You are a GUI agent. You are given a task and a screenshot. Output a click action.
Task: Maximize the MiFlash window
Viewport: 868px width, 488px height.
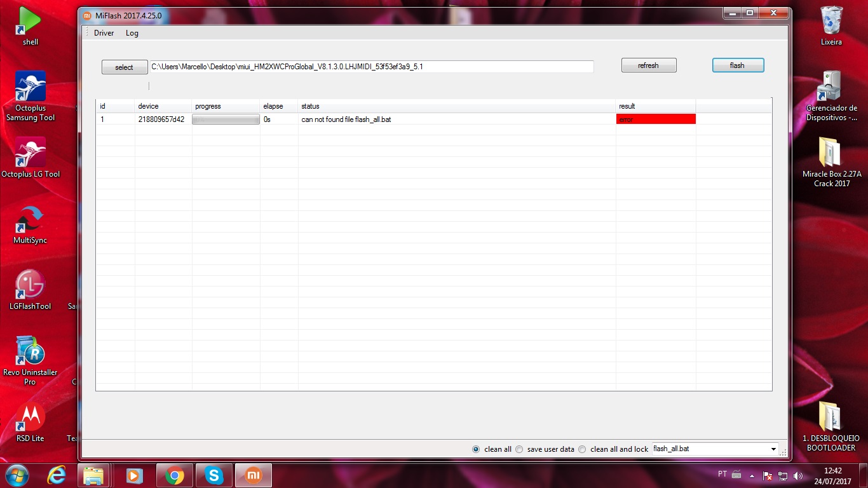click(x=750, y=13)
